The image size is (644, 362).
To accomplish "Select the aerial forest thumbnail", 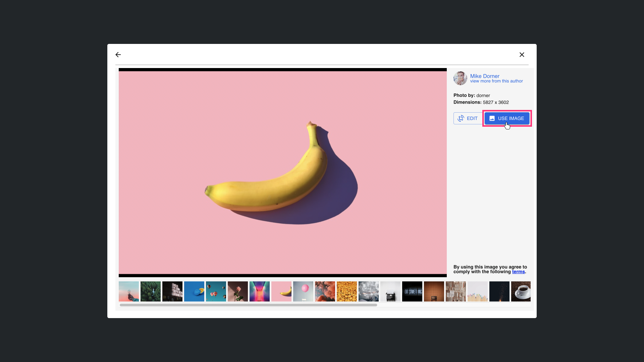I will 151,291.
